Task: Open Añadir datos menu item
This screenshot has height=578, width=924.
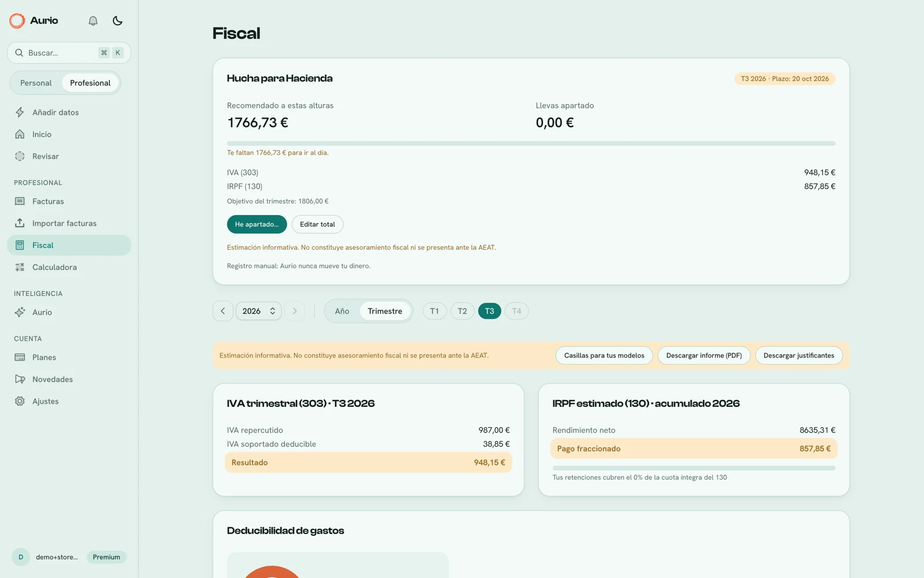Action: point(69,112)
